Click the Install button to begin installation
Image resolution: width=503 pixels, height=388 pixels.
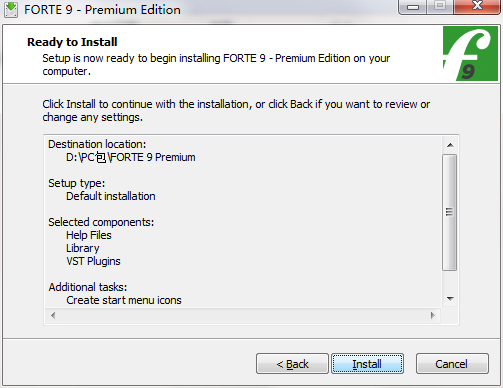pyautogui.click(x=367, y=364)
